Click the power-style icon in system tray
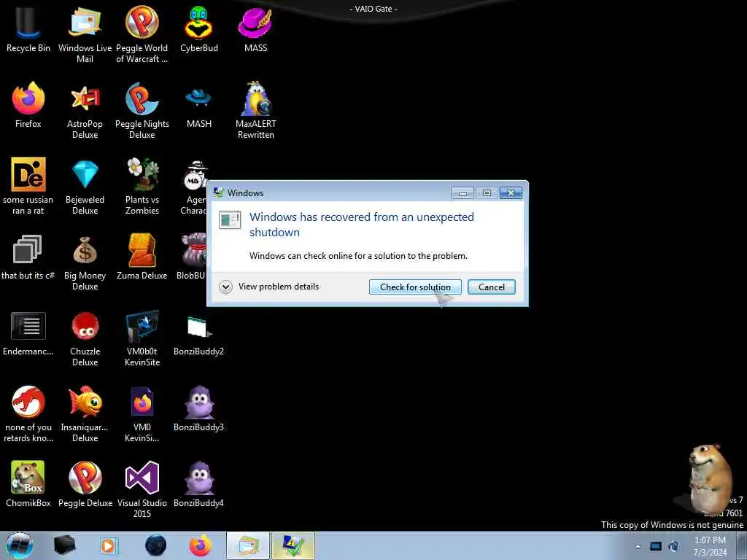This screenshot has width=747, height=560. coord(673,546)
